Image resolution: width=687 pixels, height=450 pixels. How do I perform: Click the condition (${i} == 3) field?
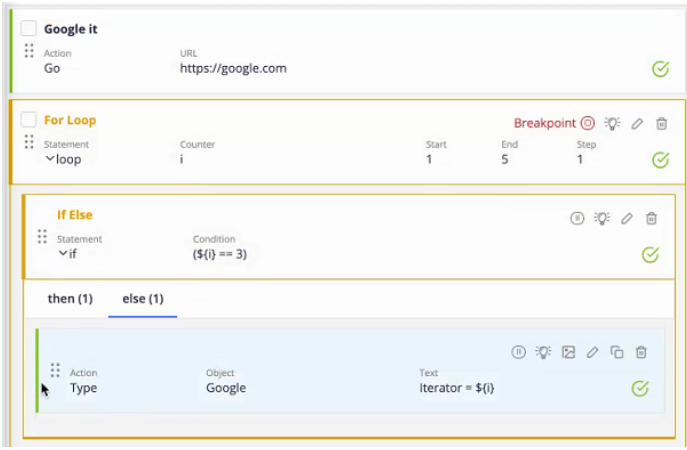(220, 254)
